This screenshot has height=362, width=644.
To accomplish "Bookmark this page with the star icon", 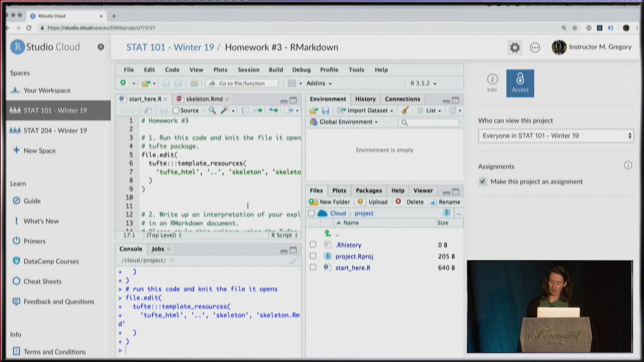I will click(x=575, y=28).
